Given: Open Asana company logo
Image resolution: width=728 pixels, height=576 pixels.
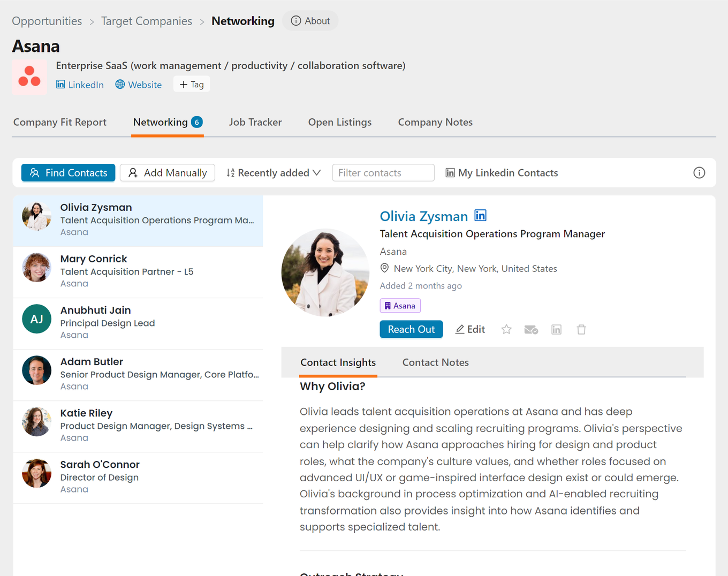Looking at the screenshot, I should coord(29,77).
